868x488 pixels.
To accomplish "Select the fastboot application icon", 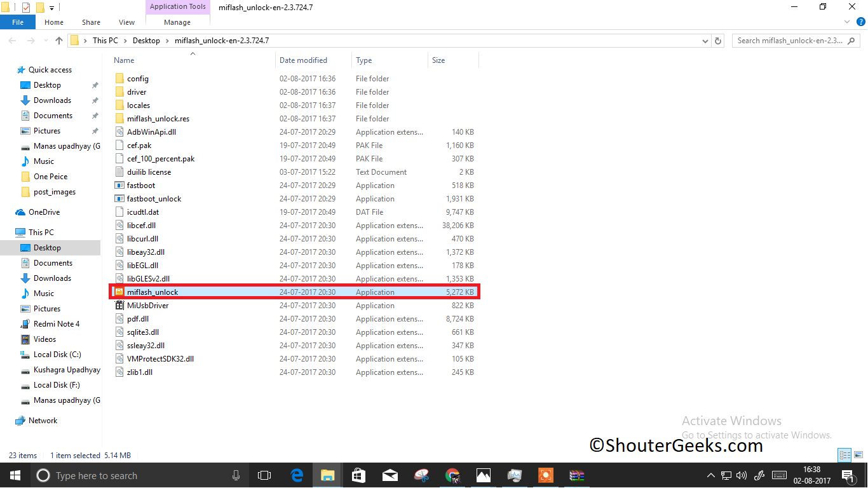I will tap(119, 186).
